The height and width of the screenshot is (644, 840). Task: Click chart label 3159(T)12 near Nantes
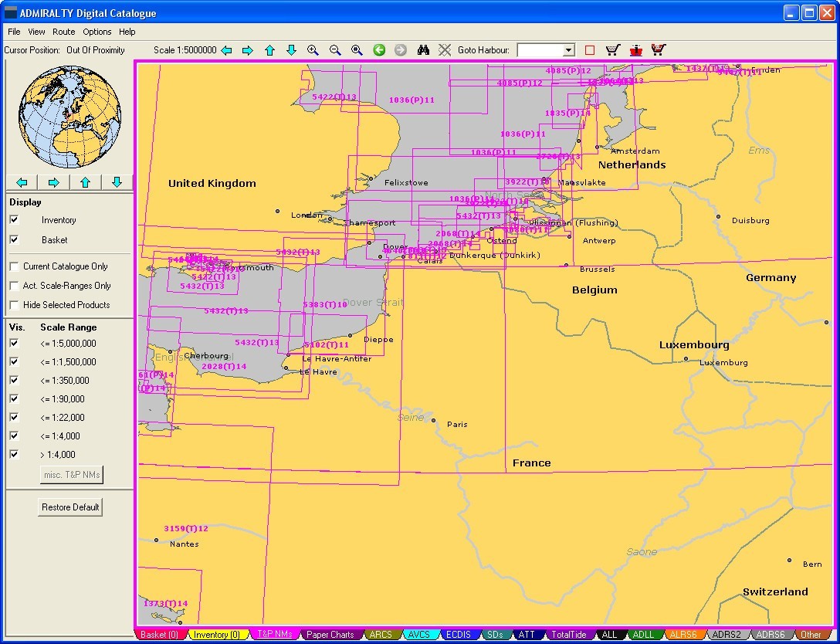(x=186, y=528)
